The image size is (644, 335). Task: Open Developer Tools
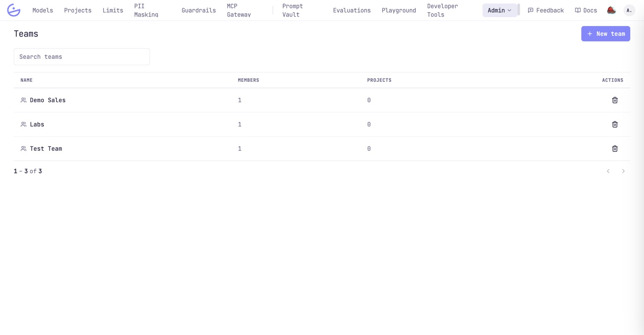pos(443,10)
